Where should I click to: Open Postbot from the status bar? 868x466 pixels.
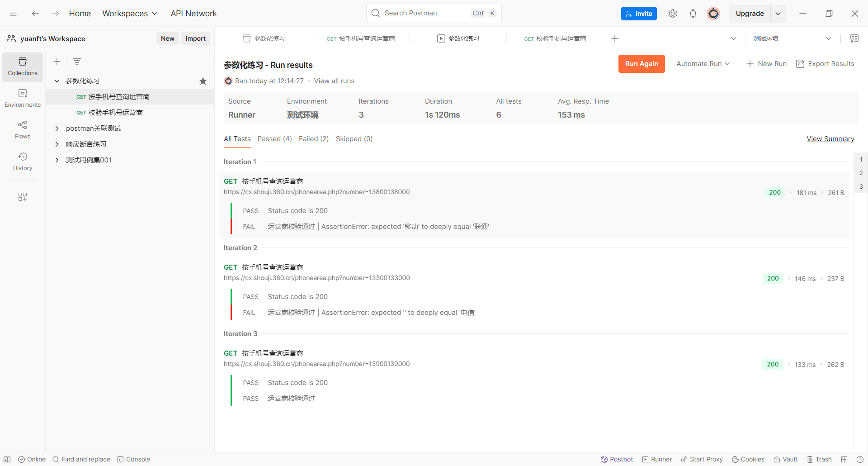pos(617,459)
